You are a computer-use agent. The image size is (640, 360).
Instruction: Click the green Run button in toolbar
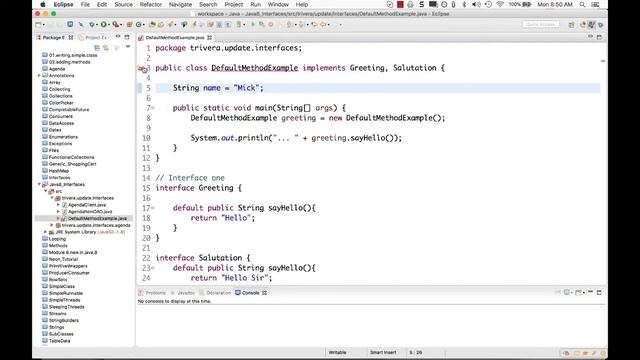[x=104, y=24]
